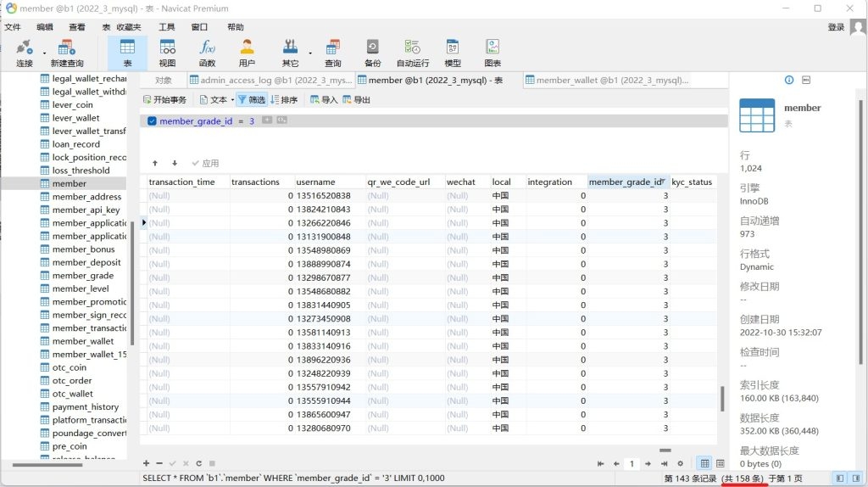Open the Tools (工具) menu

click(x=167, y=27)
